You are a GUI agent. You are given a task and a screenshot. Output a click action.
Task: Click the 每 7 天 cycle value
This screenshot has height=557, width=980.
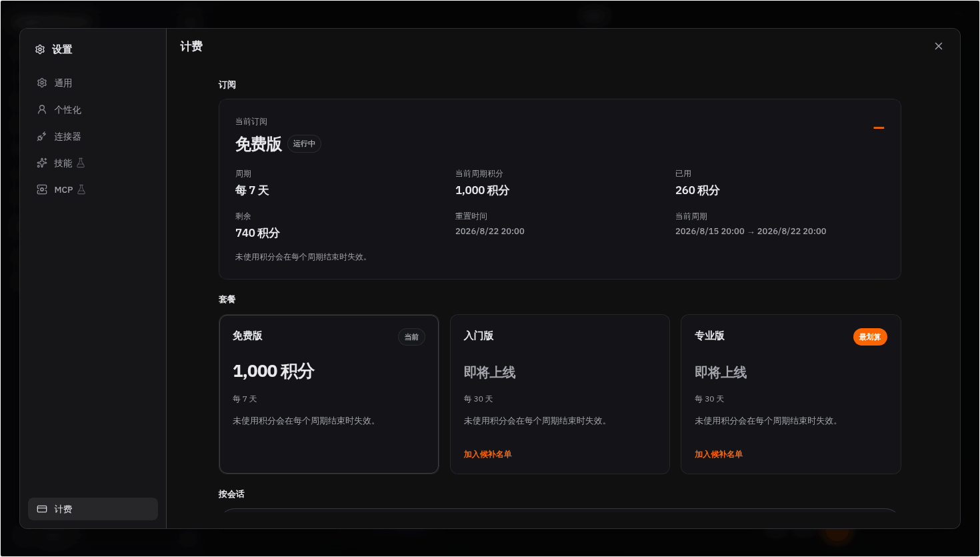coord(252,190)
